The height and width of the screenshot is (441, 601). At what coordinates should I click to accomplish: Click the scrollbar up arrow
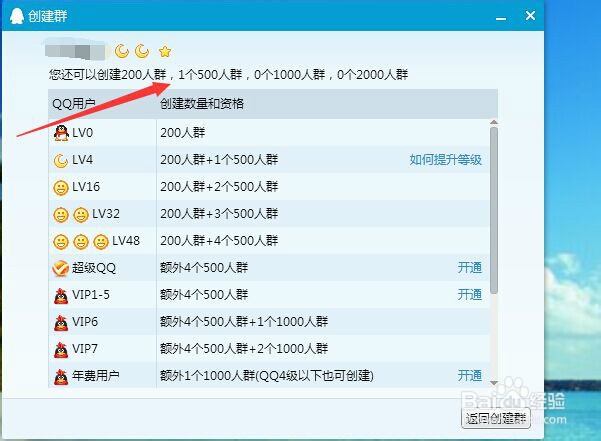point(494,122)
